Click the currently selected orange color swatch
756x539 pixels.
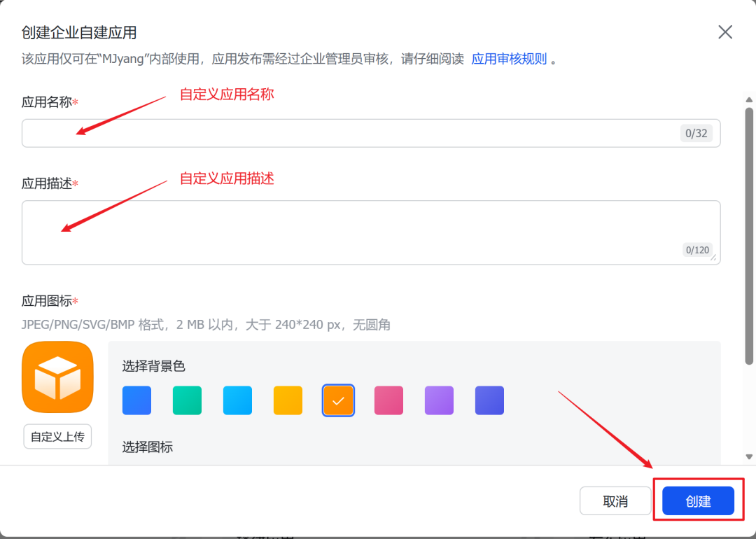[338, 400]
